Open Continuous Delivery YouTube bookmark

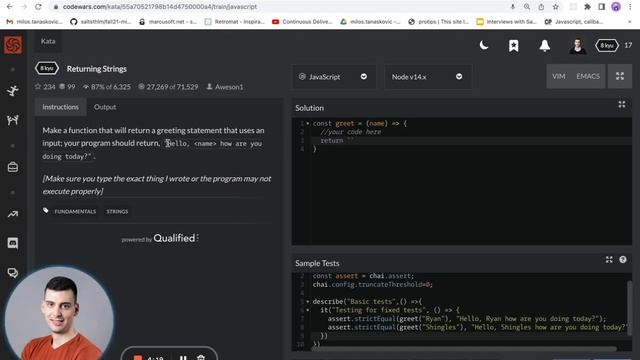point(302,22)
